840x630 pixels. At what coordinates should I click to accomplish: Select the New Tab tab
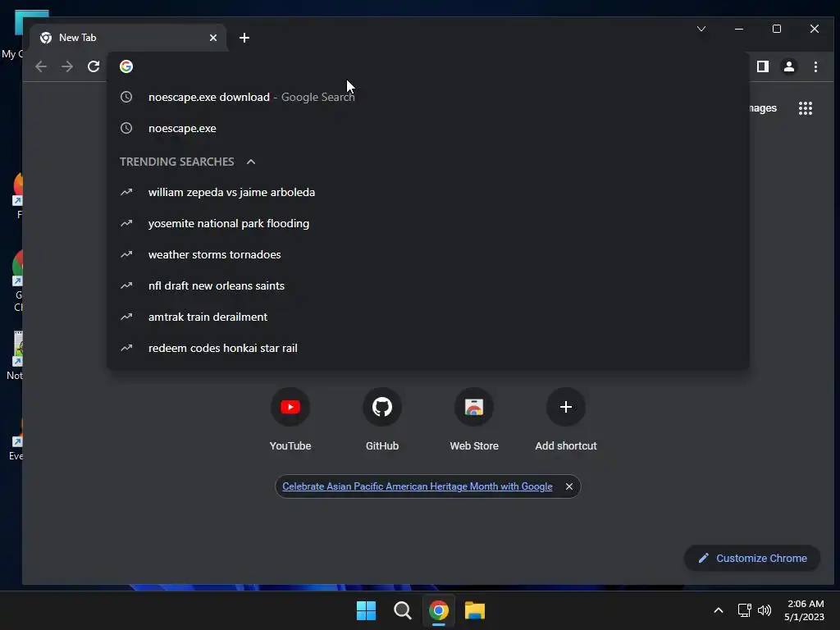click(129, 38)
